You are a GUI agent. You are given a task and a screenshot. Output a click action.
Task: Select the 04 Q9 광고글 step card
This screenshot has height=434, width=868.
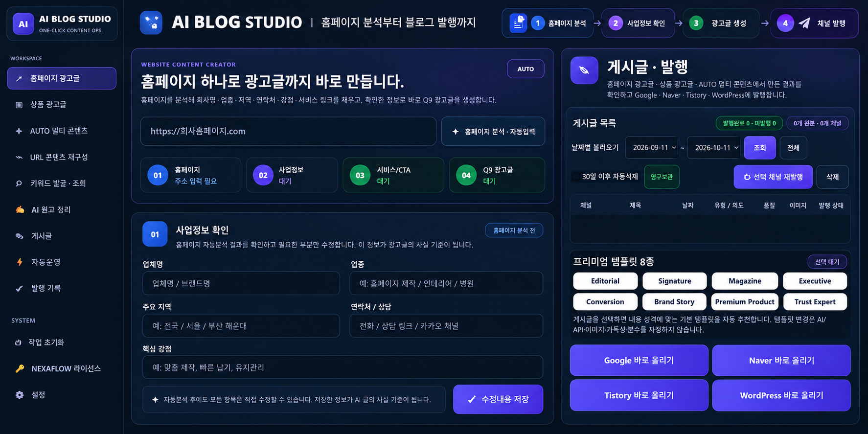pos(497,175)
